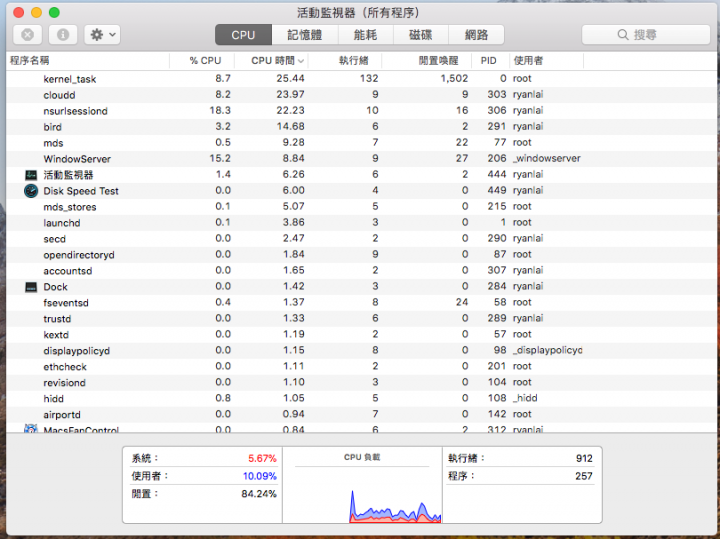Click the MacsFanControl app icon

tap(31, 428)
